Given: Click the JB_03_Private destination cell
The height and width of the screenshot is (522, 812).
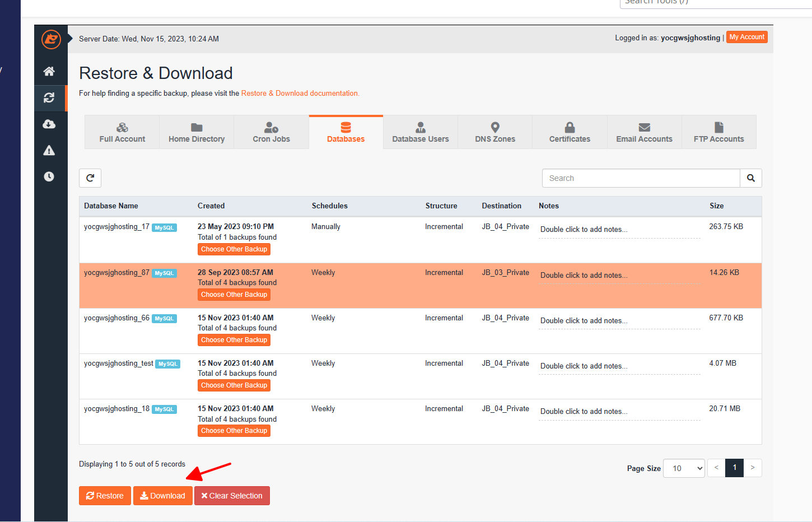Looking at the screenshot, I should tap(506, 273).
